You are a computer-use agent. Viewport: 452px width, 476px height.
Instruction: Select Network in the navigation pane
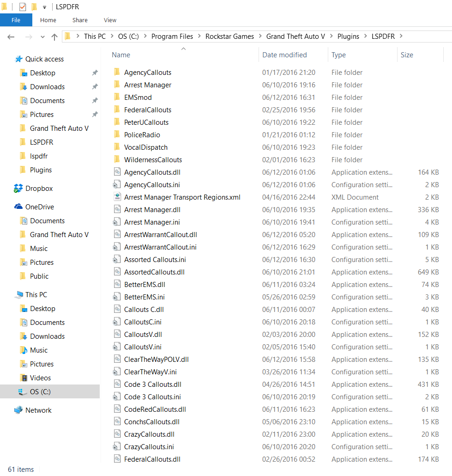38,410
